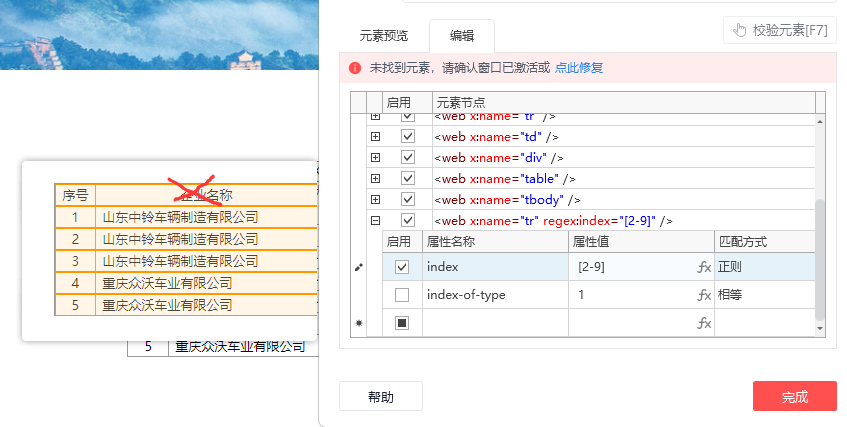This screenshot has width=847, height=427.
Task: Uncheck the table node enable checkbox
Action: coord(408,178)
